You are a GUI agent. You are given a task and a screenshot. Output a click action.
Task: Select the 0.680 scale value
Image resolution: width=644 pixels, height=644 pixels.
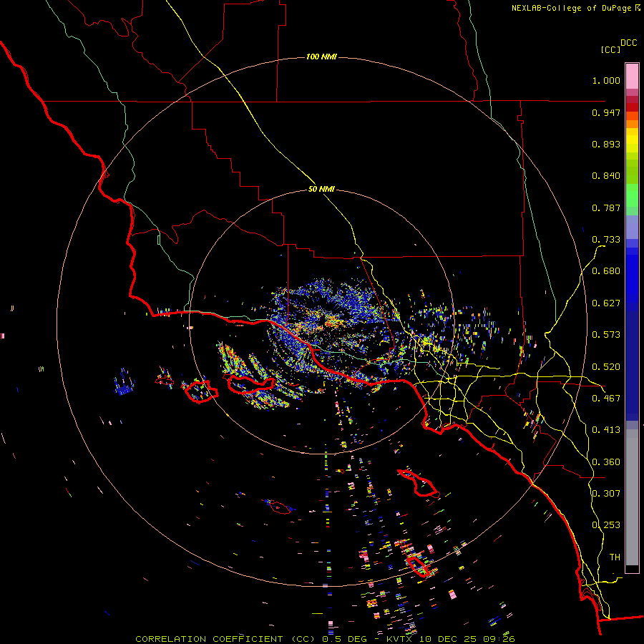[606, 271]
